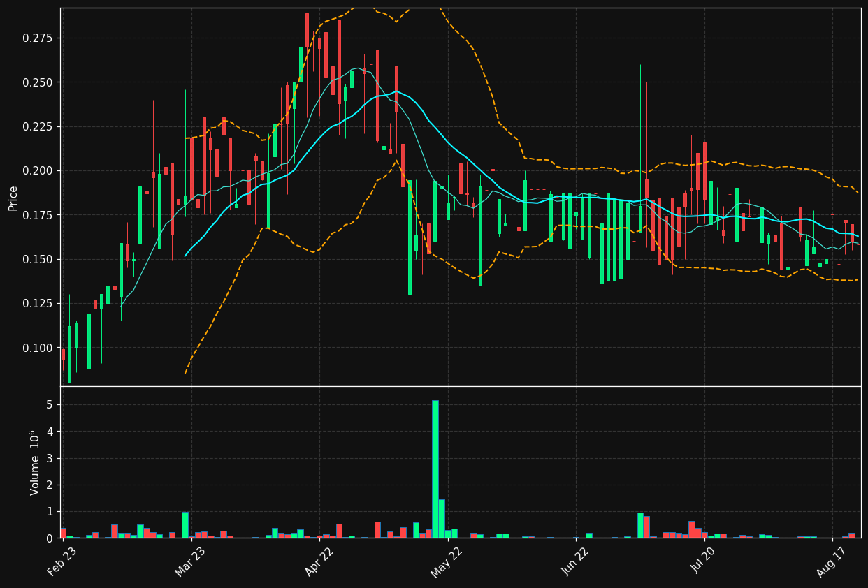Click the 'Aug 17' date label
868x588 pixels.
coord(832,561)
